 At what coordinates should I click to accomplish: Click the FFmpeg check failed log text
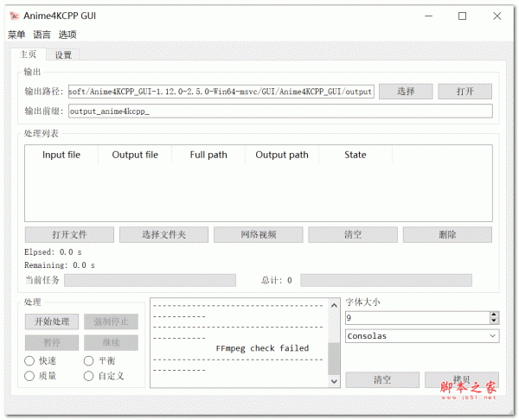click(x=262, y=348)
